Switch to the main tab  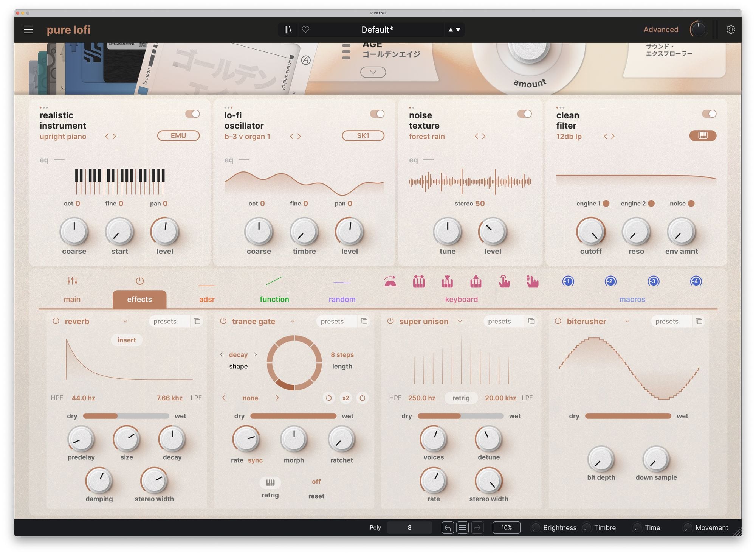(x=72, y=299)
